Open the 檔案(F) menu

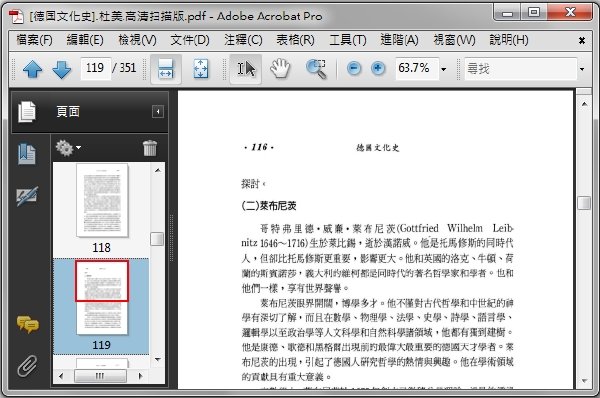34,40
